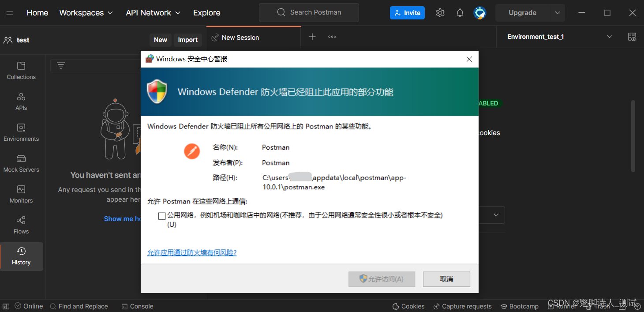The width and height of the screenshot is (644, 312).
Task: Click the Cancel (取消) button in dialog
Action: 446,279
